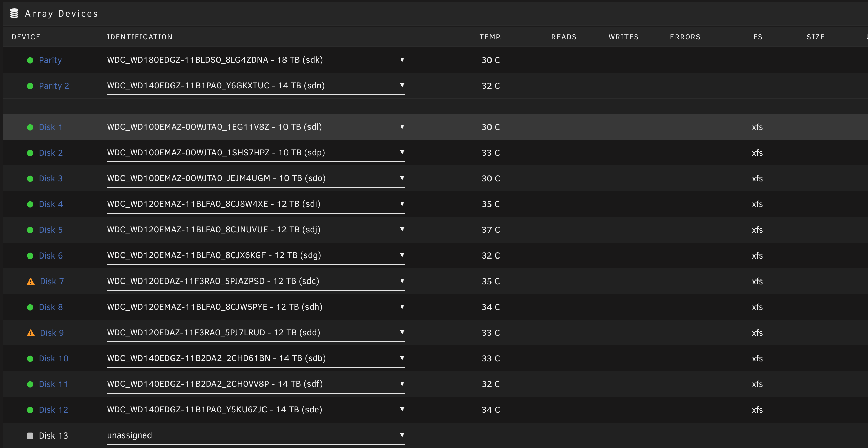Click the ERRORS column header
The height and width of the screenshot is (448, 868).
(x=685, y=37)
